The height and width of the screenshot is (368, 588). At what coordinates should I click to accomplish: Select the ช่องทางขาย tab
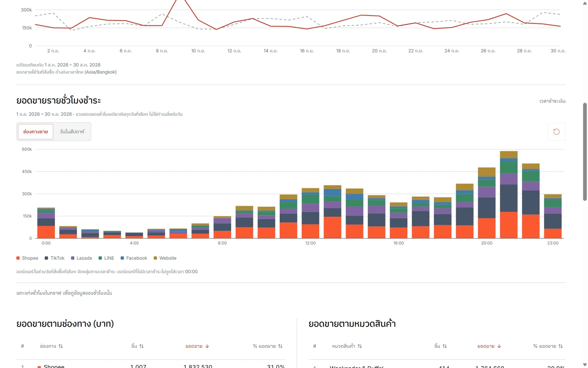pos(36,132)
